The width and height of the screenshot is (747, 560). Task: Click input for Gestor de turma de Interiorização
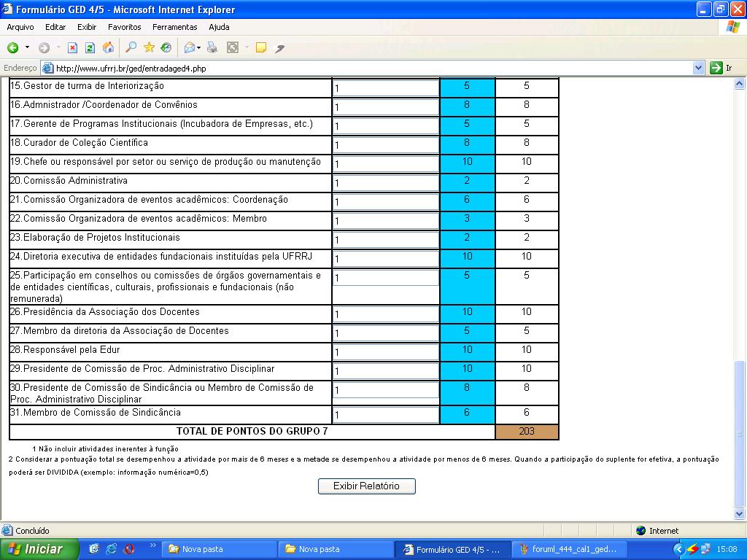coord(386,88)
